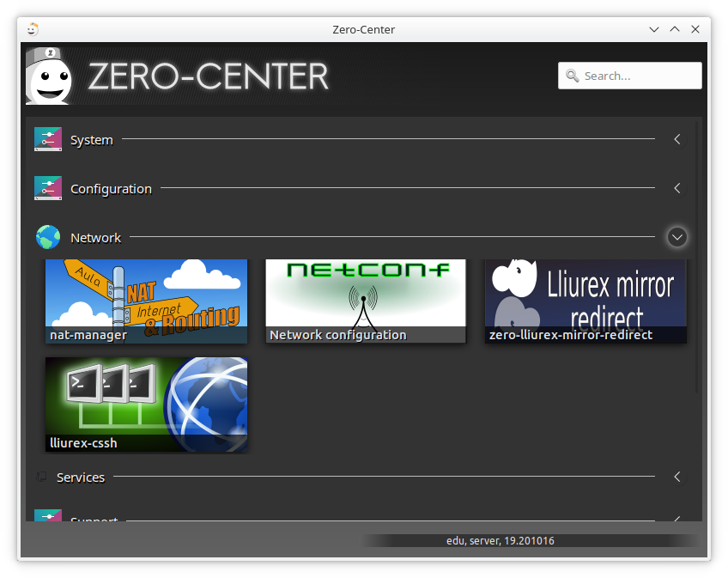This screenshot has height=578, width=728.
Task: Expand the Configuration section chevron
Action: 677,188
